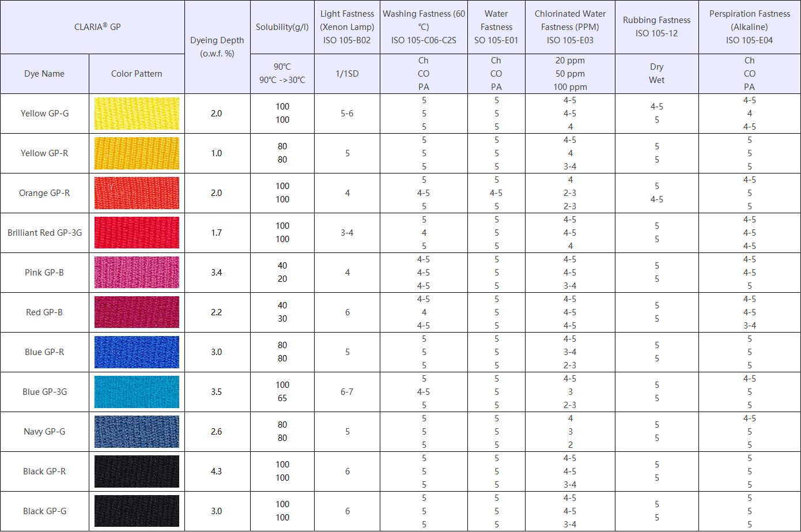Click the Yellow GP-G color pattern swatch

(137, 114)
